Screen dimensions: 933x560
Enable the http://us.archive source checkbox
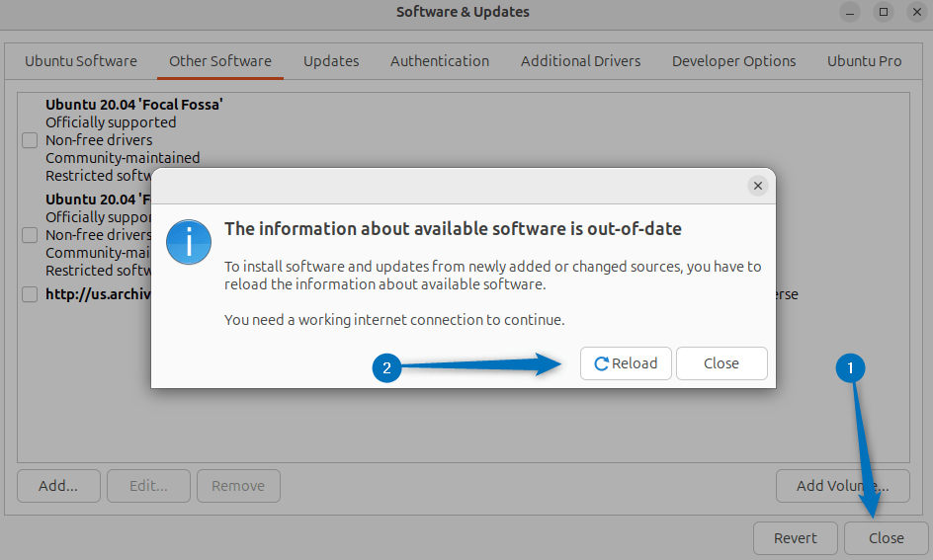(x=30, y=294)
